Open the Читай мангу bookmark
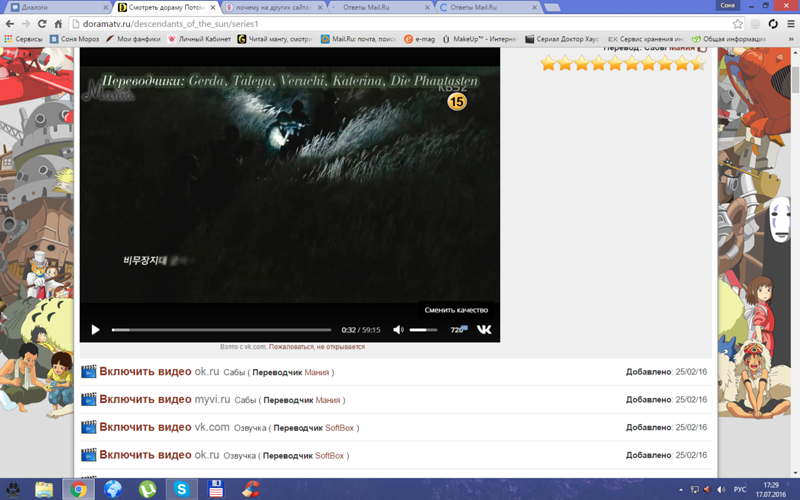Image resolution: width=800 pixels, height=500 pixels. pos(274,39)
